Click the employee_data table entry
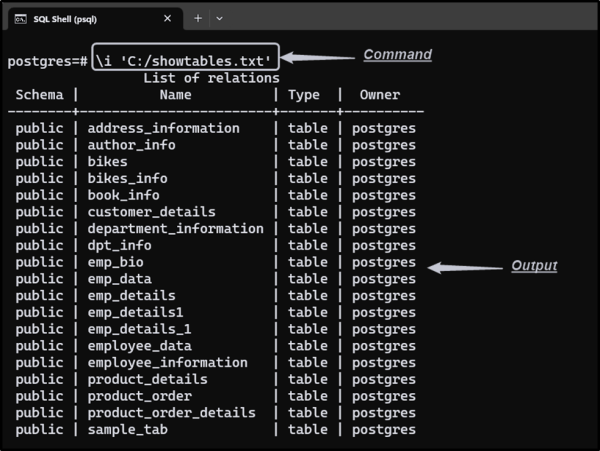This screenshot has width=600, height=451. [139, 345]
